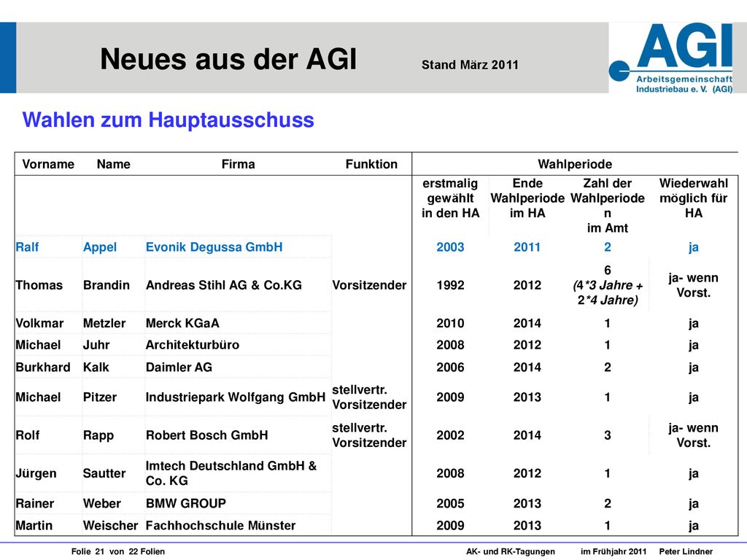Viewport: 747px width, 560px height.
Task: Select the company "Daimler AG"
Action: pyautogui.click(x=179, y=367)
